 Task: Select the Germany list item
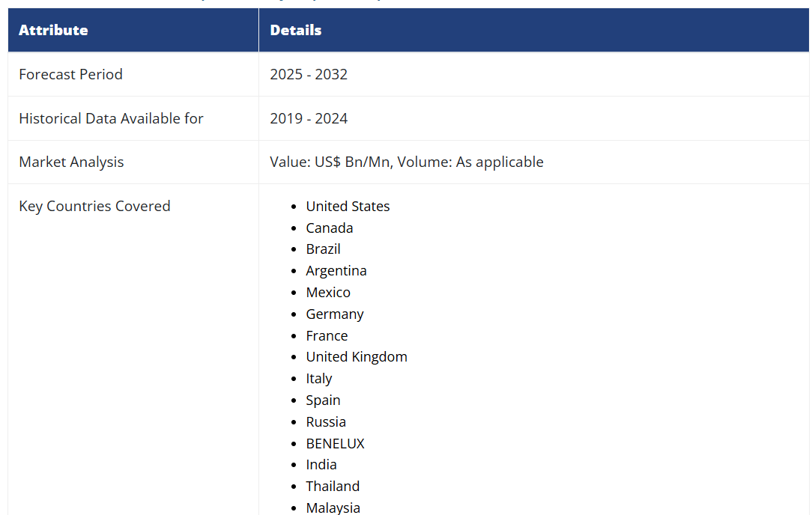(334, 314)
